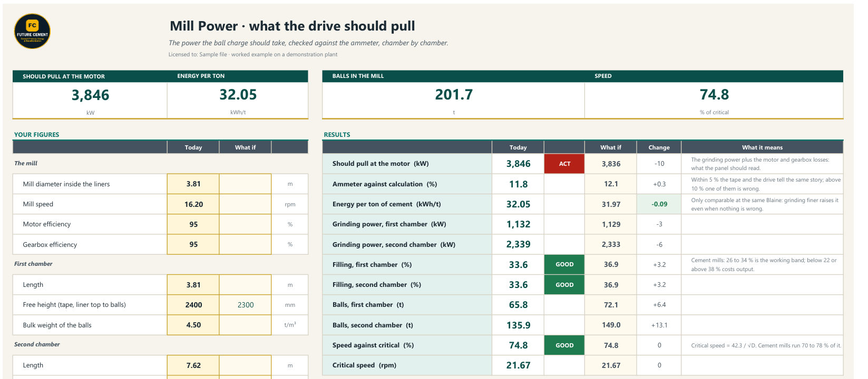Image resolution: width=868 pixels, height=379 pixels.
Task: Click the What it means column header
Action: tap(762, 147)
